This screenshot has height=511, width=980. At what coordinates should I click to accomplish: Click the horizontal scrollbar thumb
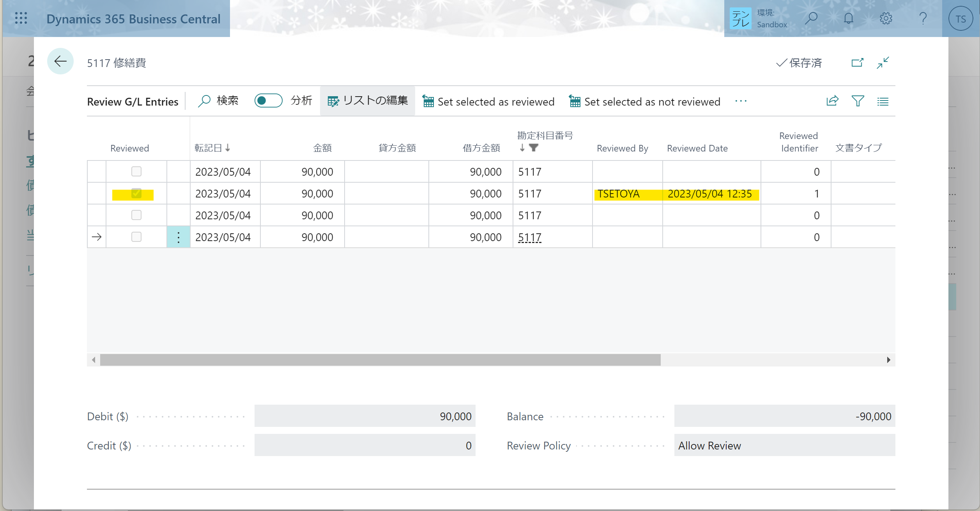pos(380,359)
